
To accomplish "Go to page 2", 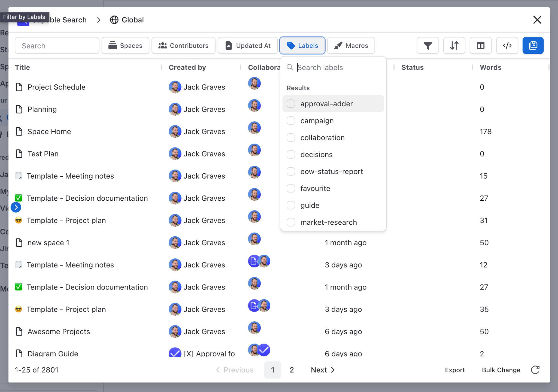I will (x=292, y=370).
